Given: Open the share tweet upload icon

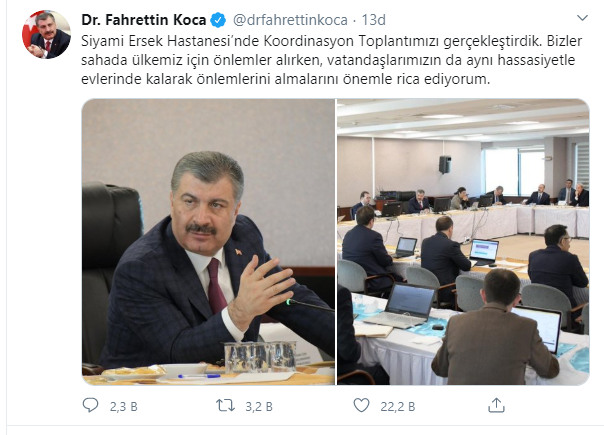Looking at the screenshot, I should [496, 405].
